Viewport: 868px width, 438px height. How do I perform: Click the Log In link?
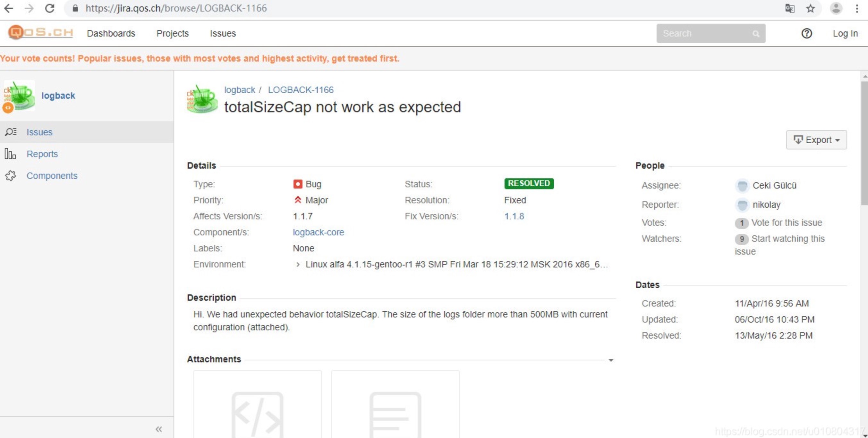[845, 33]
